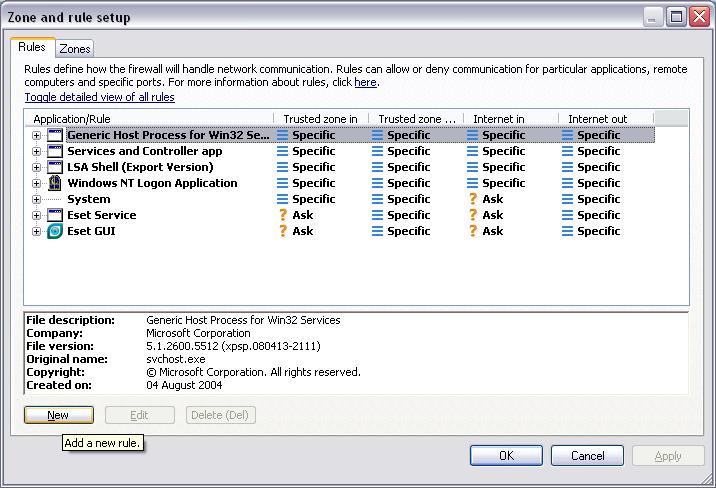The image size is (716, 488).
Task: Toggle detailed view of all rules
Action: point(100,97)
